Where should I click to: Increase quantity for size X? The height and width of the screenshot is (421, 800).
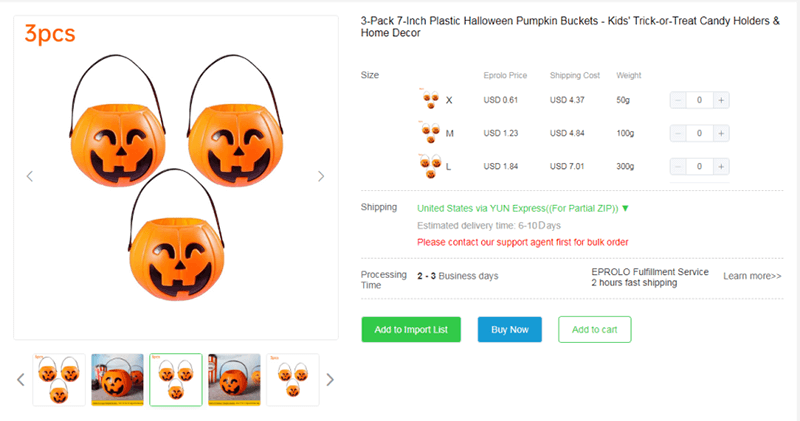click(721, 100)
